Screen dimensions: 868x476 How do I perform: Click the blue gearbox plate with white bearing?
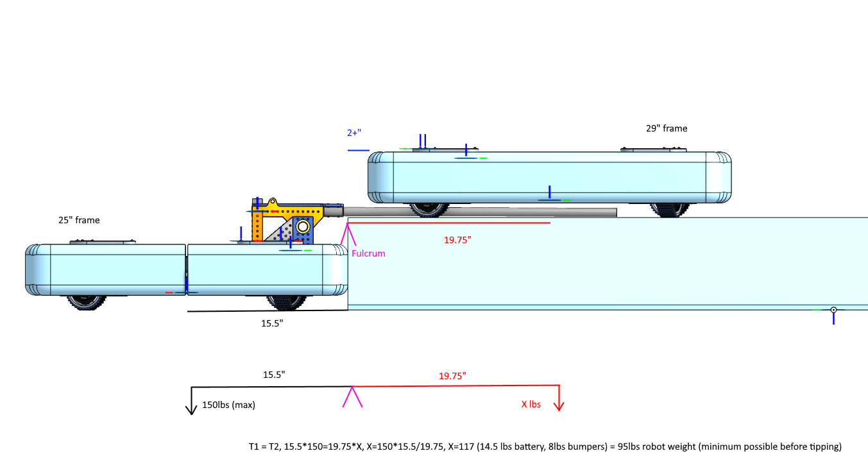click(x=303, y=230)
